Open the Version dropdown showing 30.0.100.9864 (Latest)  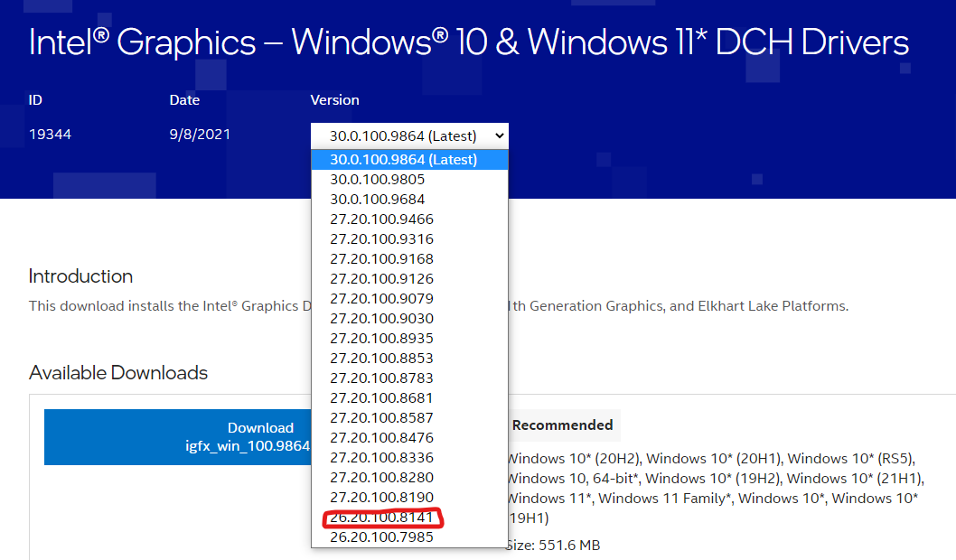click(409, 135)
